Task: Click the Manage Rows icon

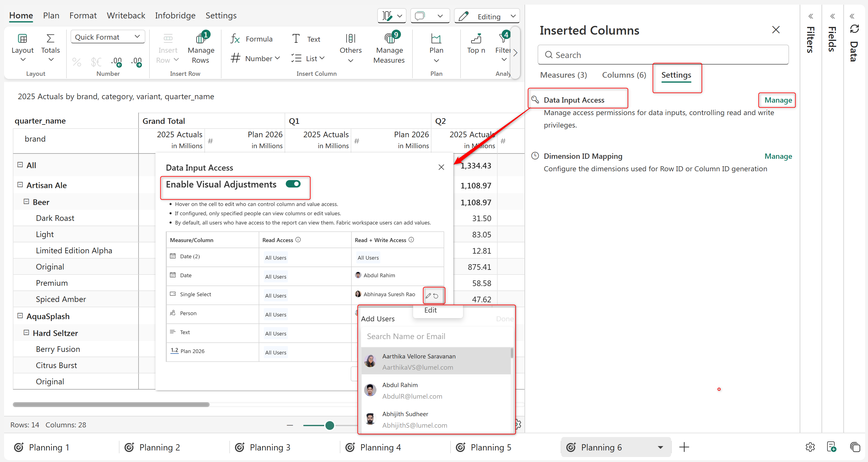Action: pyautogui.click(x=201, y=38)
